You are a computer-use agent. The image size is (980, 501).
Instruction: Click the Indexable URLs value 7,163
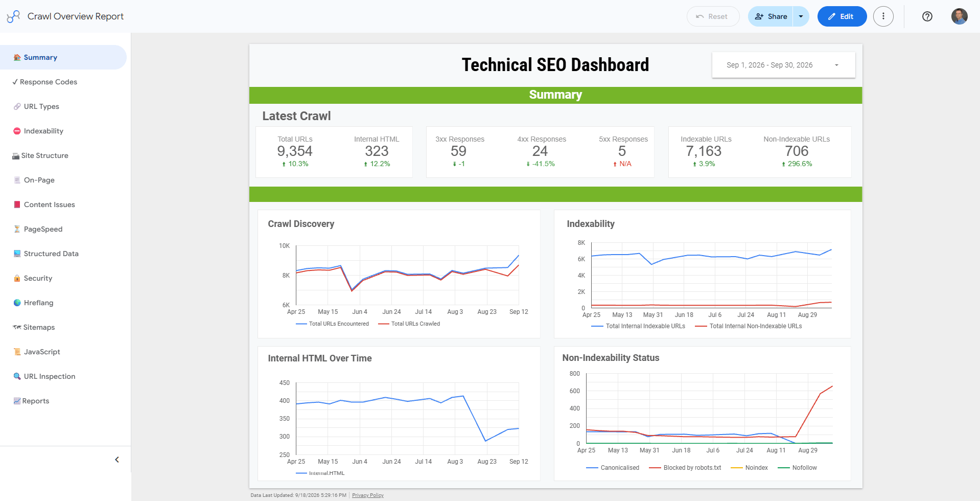[x=704, y=151]
